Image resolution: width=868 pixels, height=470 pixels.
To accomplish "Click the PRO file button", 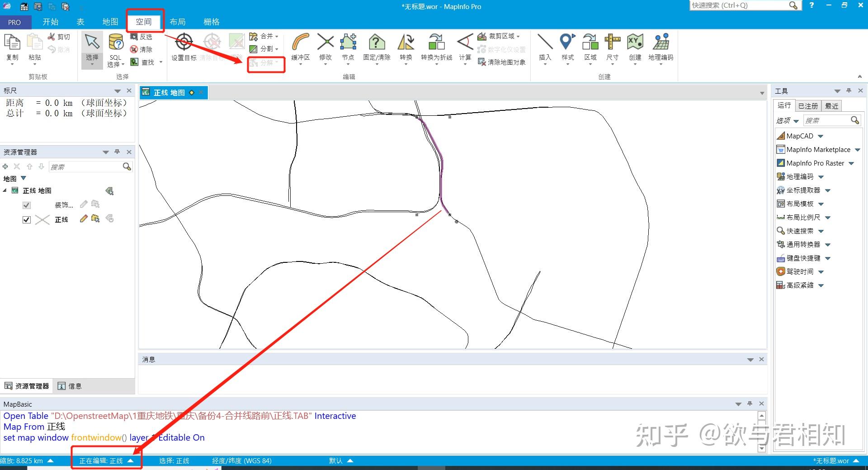I will click(x=14, y=22).
